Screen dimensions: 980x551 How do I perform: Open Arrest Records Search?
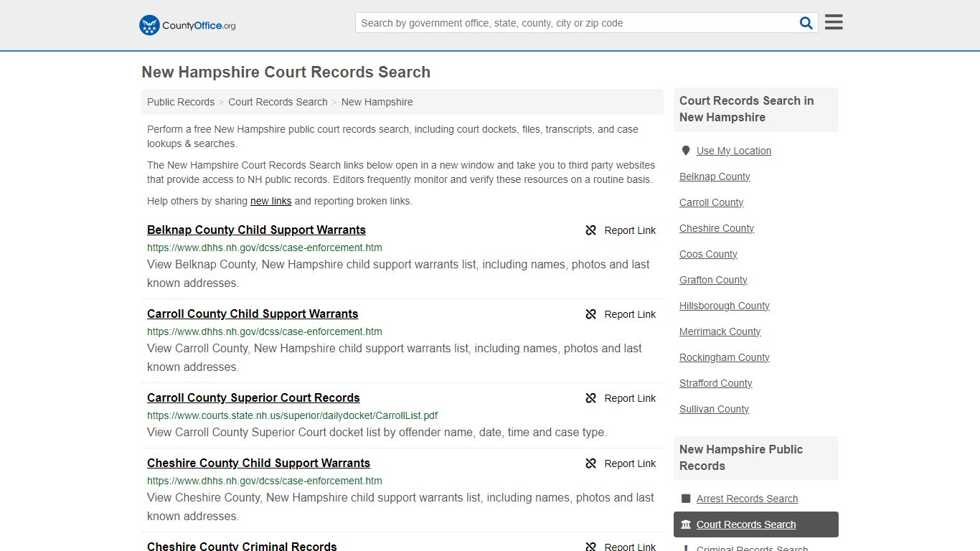(x=747, y=499)
